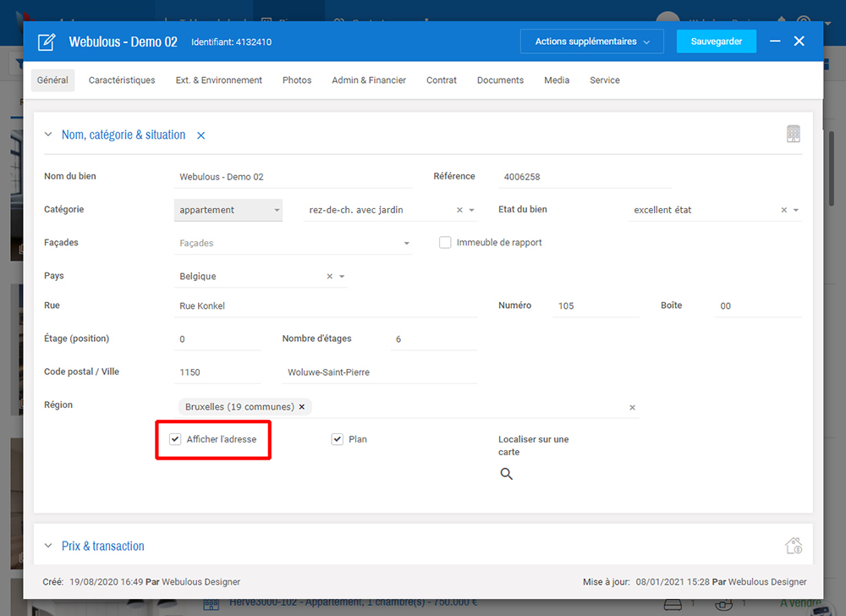Click the Nom, catégorie & situation heading

(x=124, y=135)
